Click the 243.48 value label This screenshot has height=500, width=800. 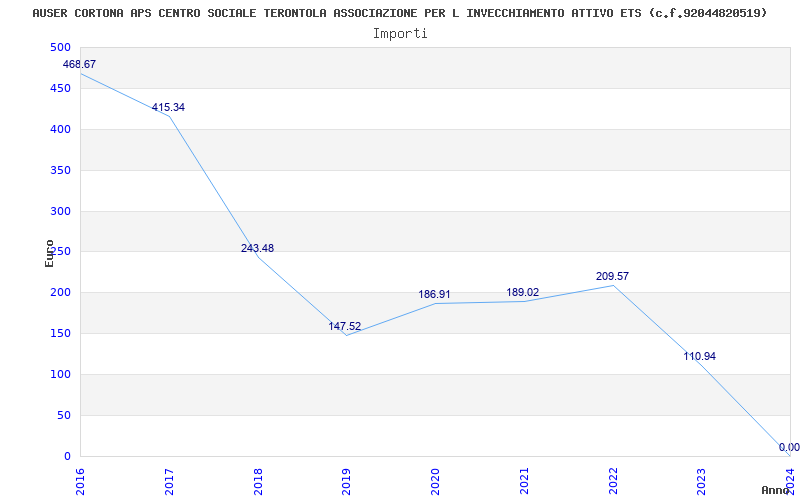257,248
